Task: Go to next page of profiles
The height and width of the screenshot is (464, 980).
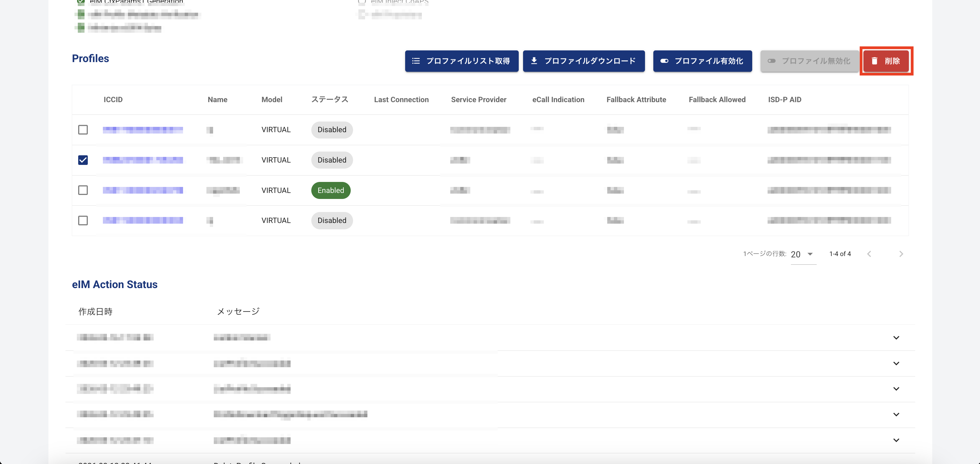Action: click(901, 254)
